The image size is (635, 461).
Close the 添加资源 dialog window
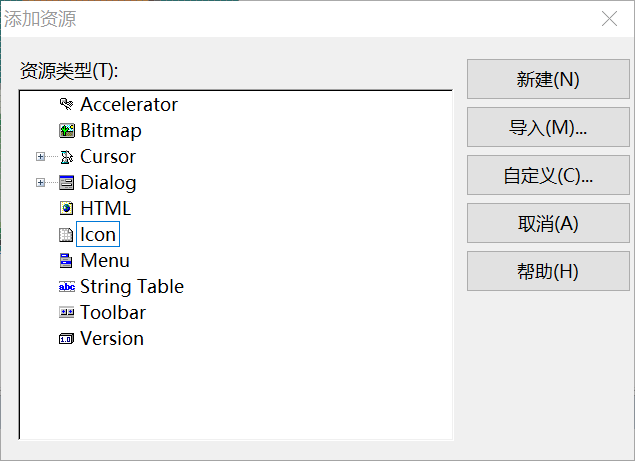608,19
